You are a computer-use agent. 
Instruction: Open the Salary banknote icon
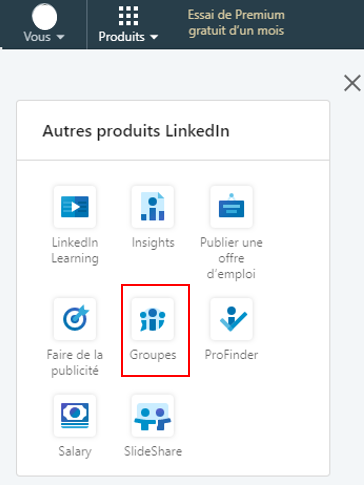[75, 416]
